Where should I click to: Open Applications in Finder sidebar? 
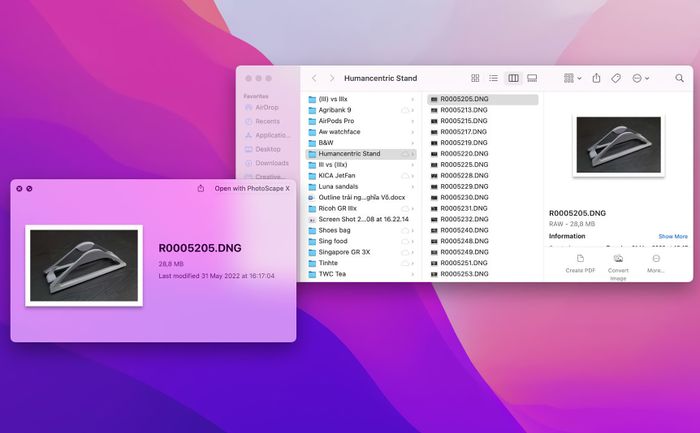[x=268, y=135]
